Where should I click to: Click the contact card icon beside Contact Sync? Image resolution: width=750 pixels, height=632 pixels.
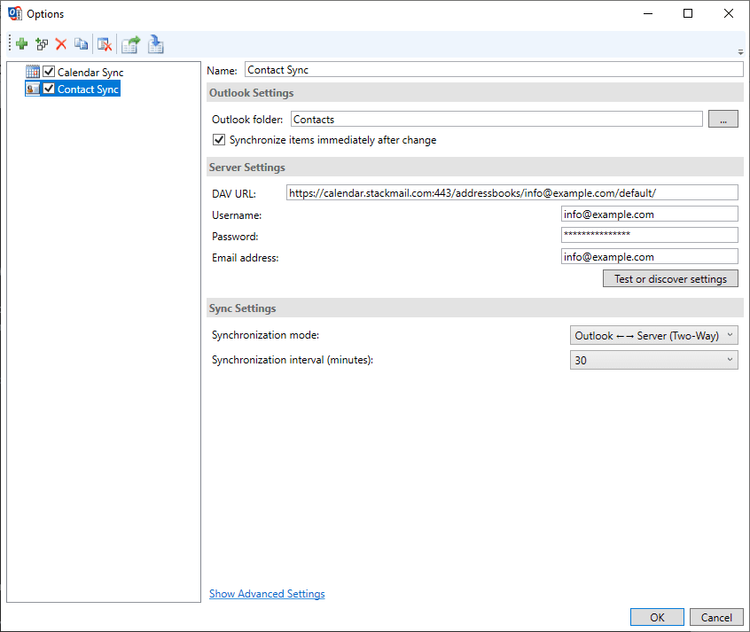(33, 89)
